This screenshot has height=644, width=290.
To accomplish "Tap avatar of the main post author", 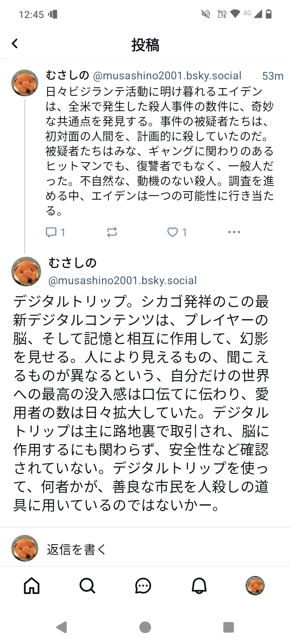I will [x=26, y=271].
